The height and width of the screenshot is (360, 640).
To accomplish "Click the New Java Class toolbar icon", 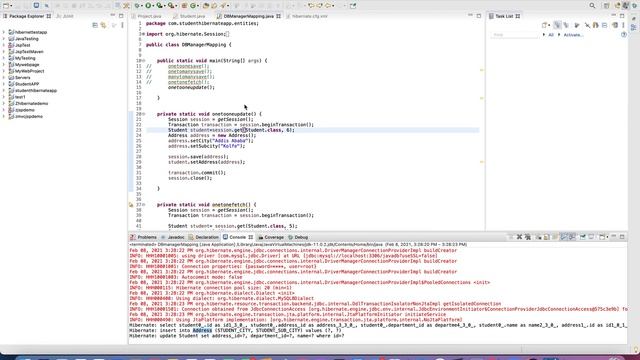I will click(x=193, y=6).
